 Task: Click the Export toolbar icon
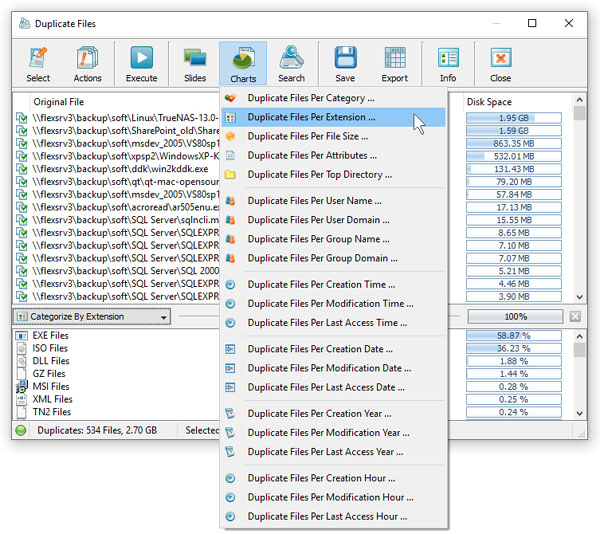[395, 64]
